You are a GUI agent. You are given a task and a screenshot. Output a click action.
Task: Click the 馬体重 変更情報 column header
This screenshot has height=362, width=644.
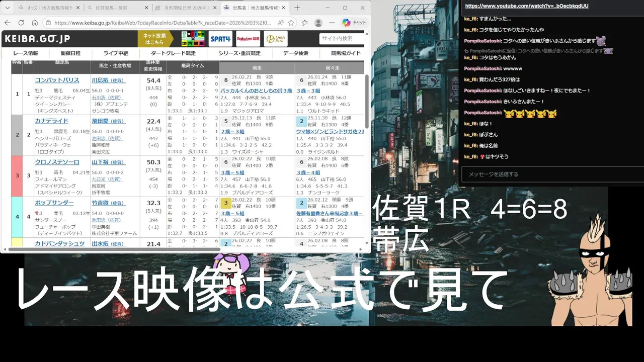pos(153,65)
